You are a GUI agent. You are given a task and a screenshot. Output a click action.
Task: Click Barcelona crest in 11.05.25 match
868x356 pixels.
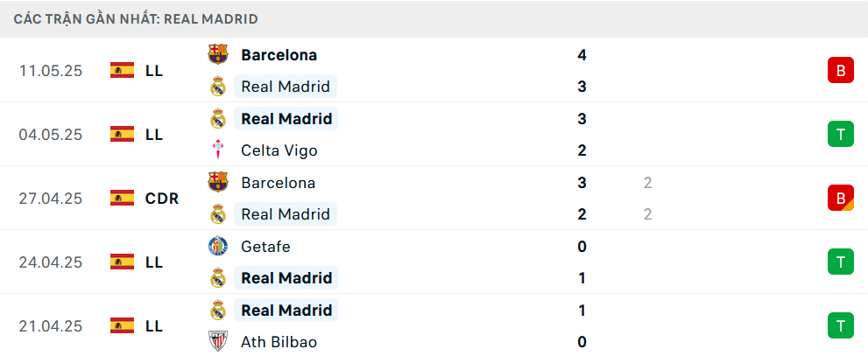(218, 54)
